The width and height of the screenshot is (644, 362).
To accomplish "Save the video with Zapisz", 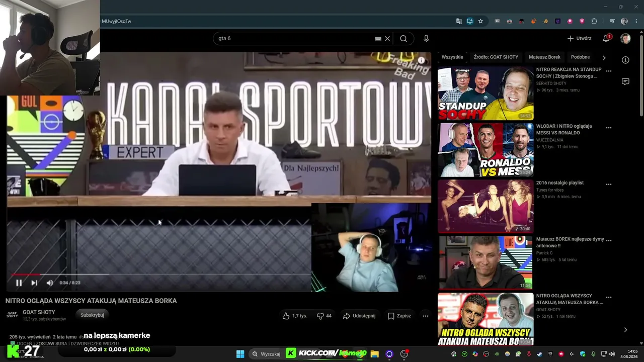I will pyautogui.click(x=399, y=316).
